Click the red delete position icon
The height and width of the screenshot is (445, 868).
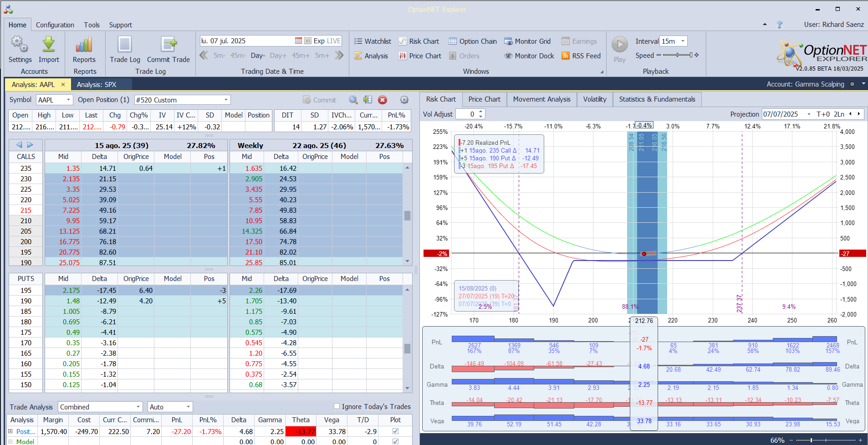383,100
